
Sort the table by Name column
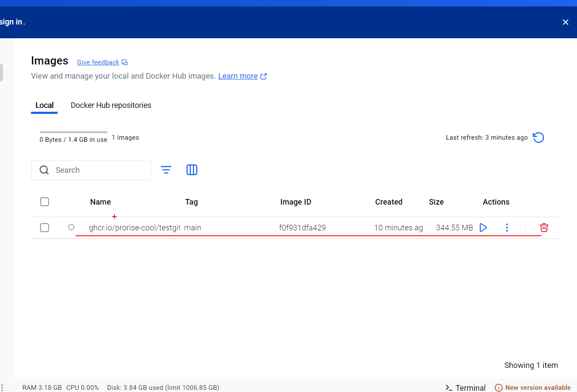pyautogui.click(x=100, y=202)
